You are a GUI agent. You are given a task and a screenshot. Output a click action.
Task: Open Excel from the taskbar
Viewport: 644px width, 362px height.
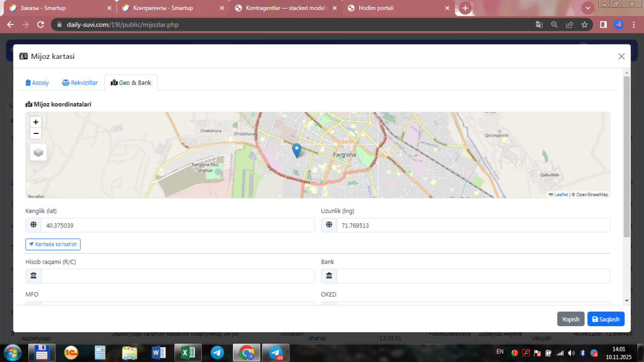(188, 352)
